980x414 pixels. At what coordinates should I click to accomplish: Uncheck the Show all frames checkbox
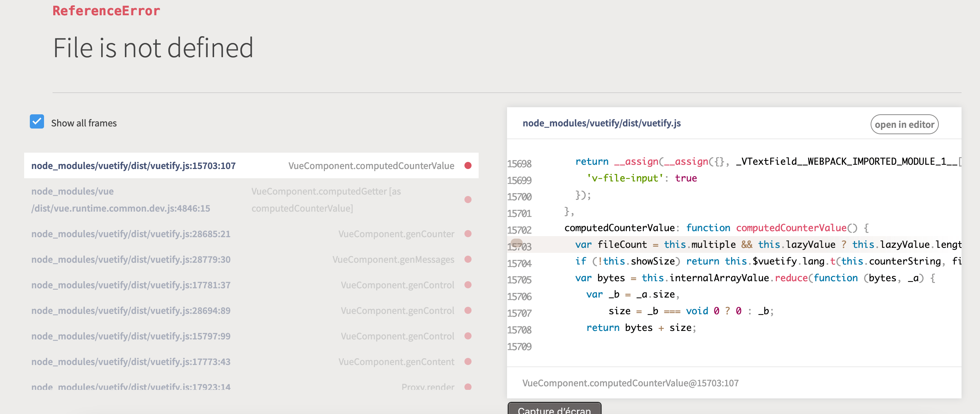(37, 122)
